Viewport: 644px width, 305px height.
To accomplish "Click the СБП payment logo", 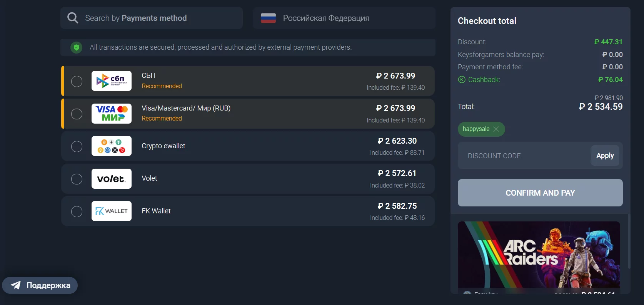I will (x=112, y=81).
